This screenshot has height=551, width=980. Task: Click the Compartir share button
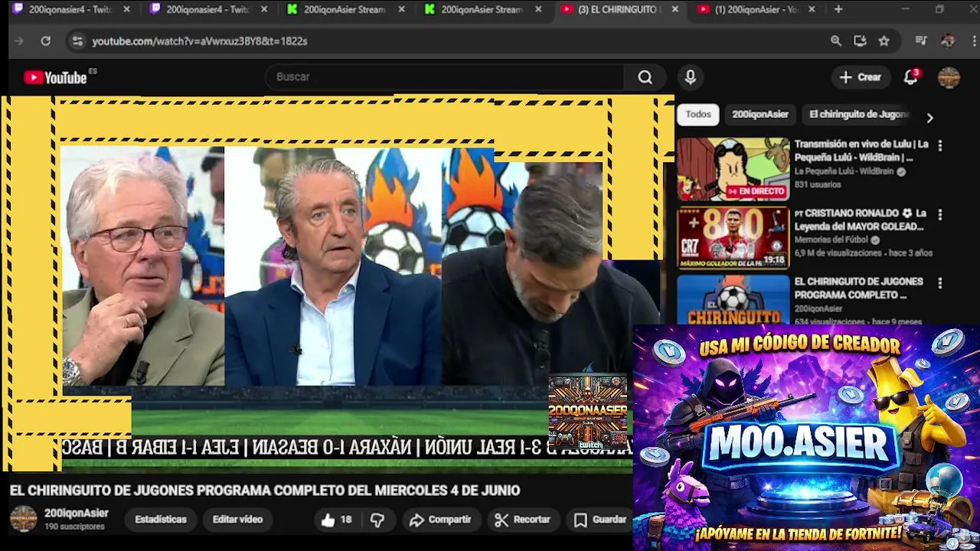pyautogui.click(x=440, y=520)
